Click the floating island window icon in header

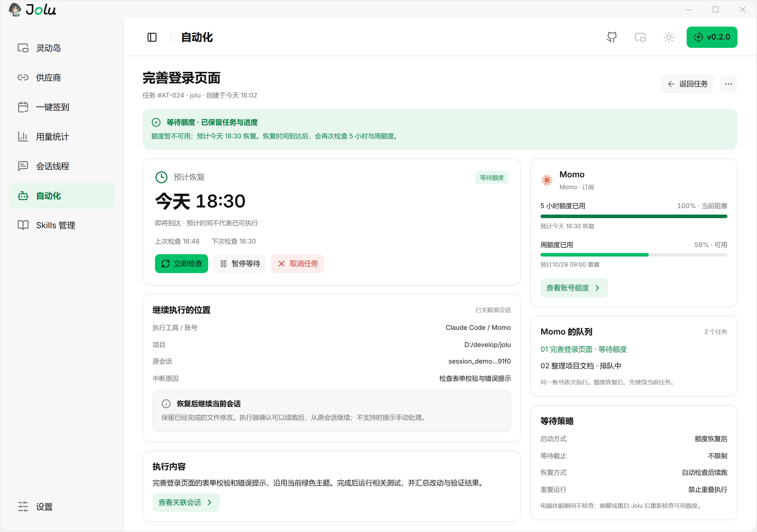coord(640,37)
